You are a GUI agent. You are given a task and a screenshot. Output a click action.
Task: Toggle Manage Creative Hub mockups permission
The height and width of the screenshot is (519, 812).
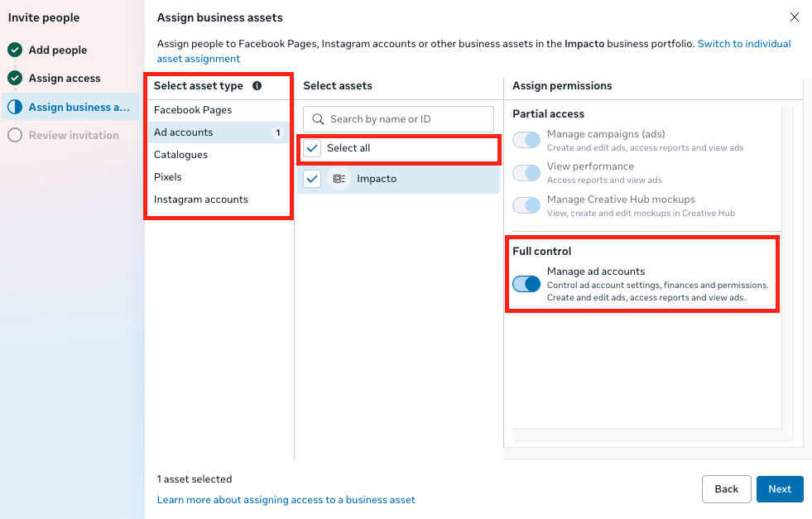(x=526, y=205)
